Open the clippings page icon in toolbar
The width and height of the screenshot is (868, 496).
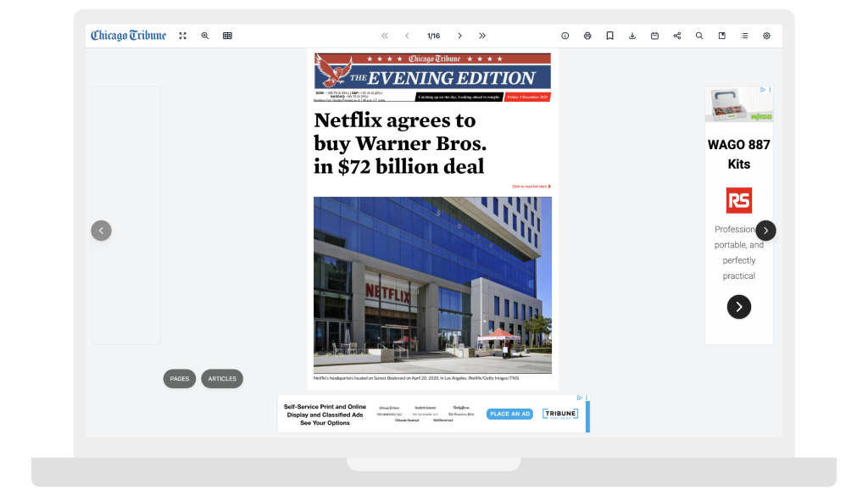click(x=722, y=36)
